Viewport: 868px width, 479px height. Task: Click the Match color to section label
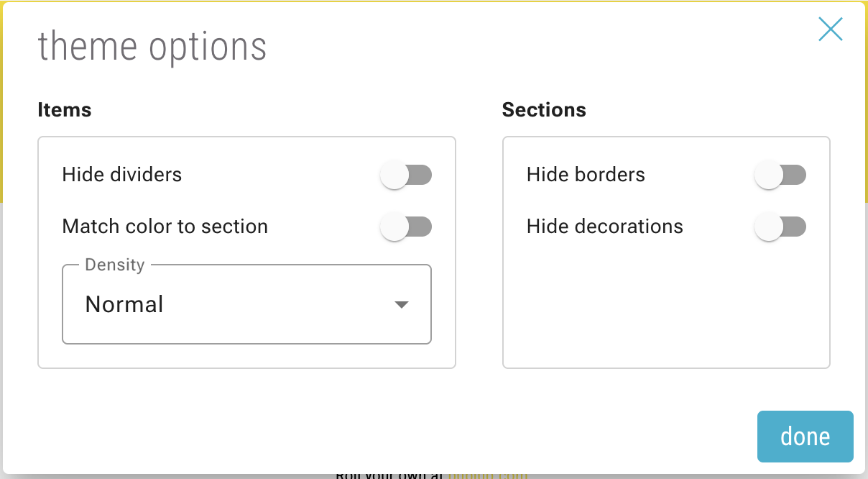(165, 227)
